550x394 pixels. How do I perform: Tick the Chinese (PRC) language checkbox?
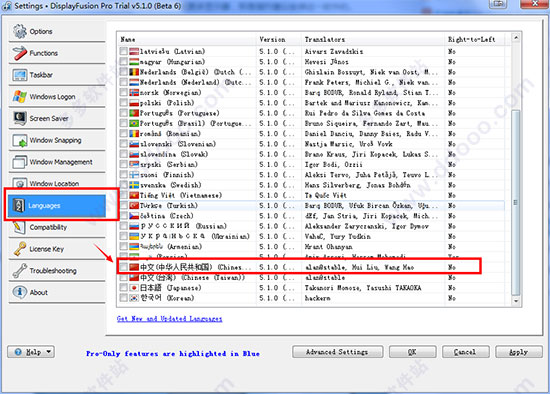(x=123, y=267)
